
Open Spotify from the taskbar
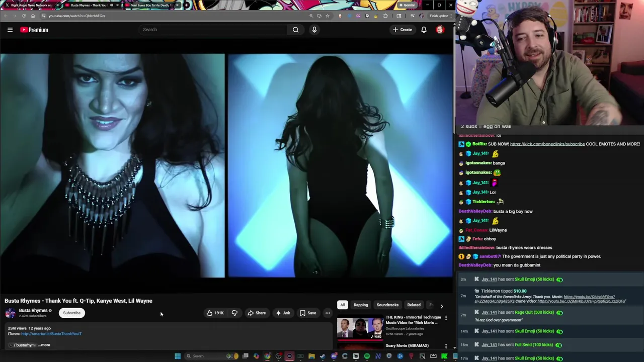click(367, 356)
